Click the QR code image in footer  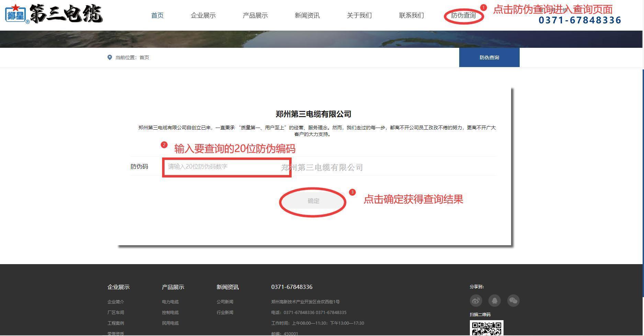pyautogui.click(x=487, y=328)
